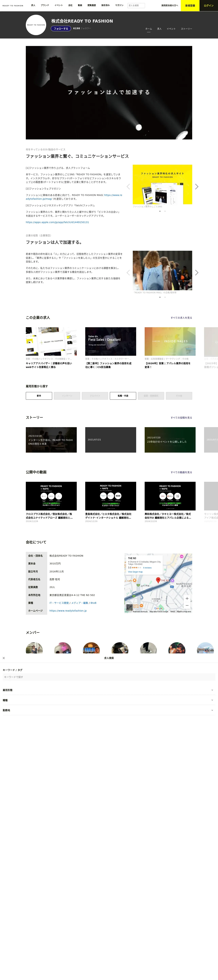Click the yellow 新規登録 button
Image resolution: width=218 pixels, height=980 pixels.
190,6
